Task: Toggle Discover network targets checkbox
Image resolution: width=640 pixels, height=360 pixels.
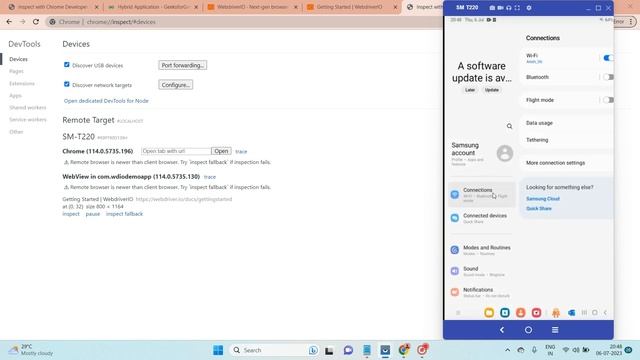Action: pyautogui.click(x=67, y=84)
